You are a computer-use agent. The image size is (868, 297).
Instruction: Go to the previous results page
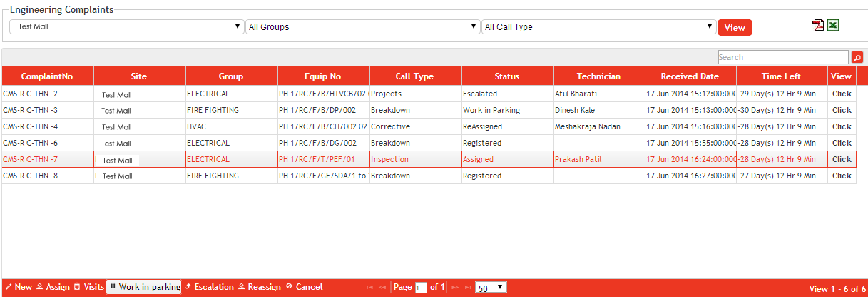pos(382,287)
